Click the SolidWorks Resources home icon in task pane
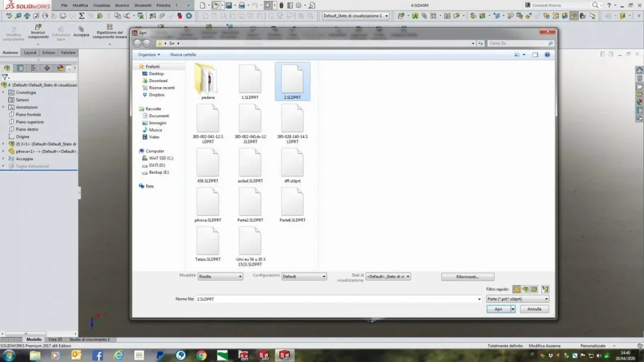Viewport: 644px width, 362px height. 639,70
